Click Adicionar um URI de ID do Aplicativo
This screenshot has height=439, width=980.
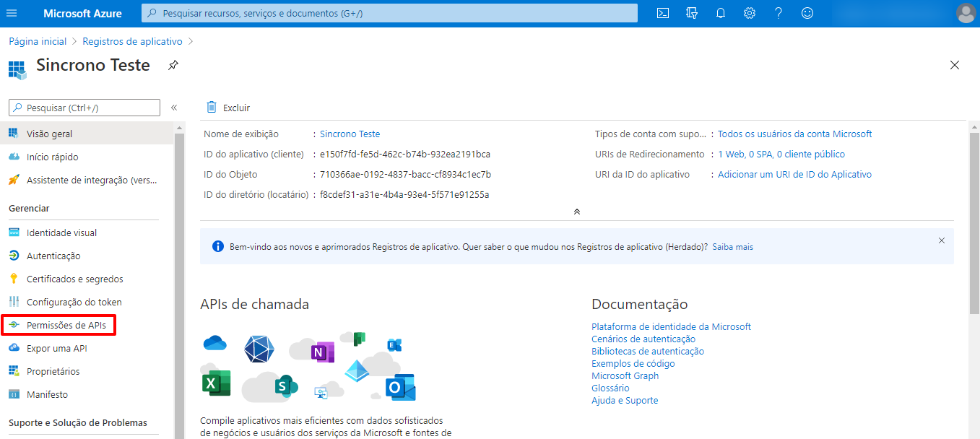[x=794, y=174]
